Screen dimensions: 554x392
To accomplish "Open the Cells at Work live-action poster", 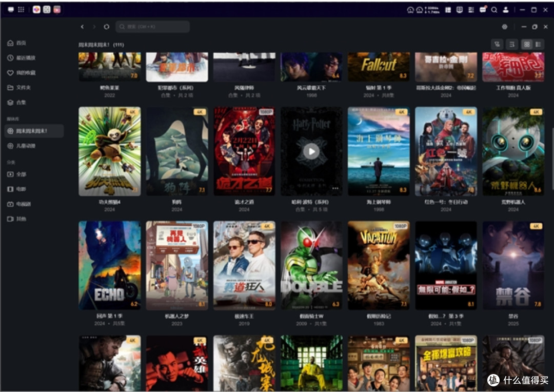I will pyautogui.click(x=513, y=67).
